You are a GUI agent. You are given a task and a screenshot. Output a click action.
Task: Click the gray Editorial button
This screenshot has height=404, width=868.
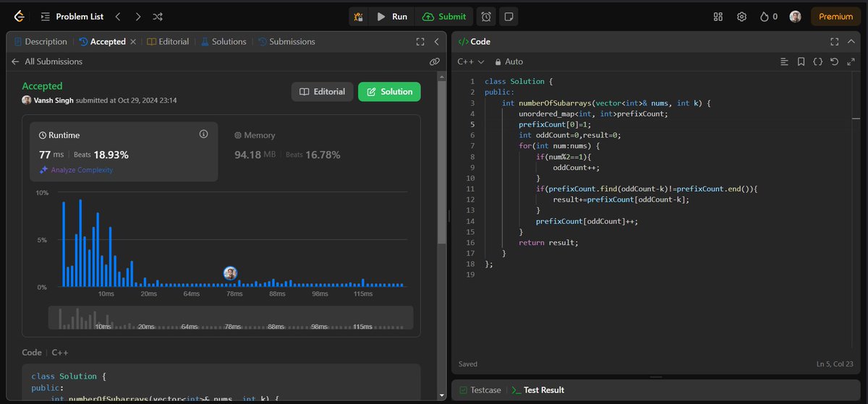point(323,92)
